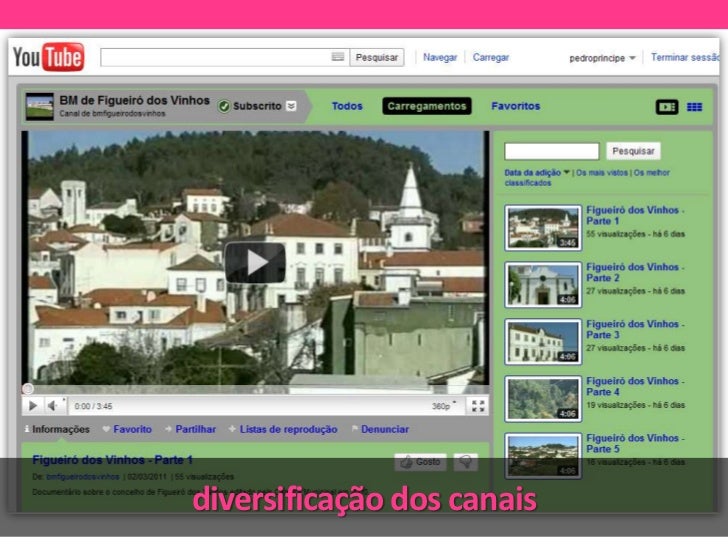Image resolution: width=728 pixels, height=546 pixels.
Task: Mute the video with speaker icon
Action: pos(52,406)
